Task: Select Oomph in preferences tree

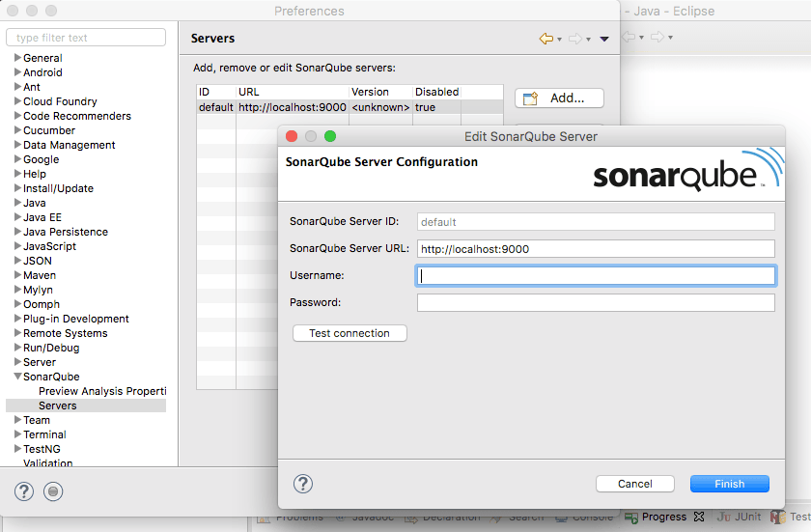Action: pos(42,304)
